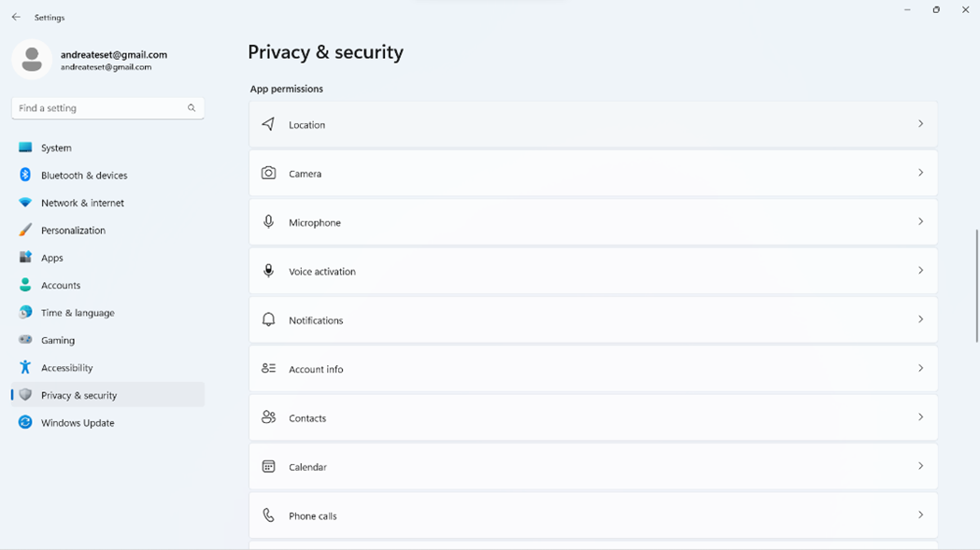
Task: Click the Account info icon
Action: point(268,369)
